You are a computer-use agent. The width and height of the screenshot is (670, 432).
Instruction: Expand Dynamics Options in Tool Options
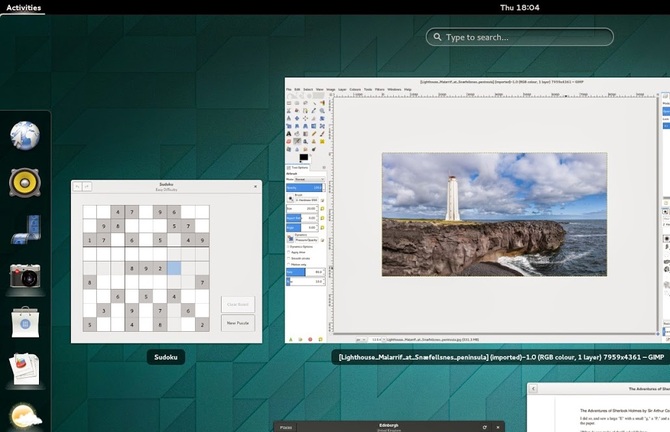[x=288, y=247]
